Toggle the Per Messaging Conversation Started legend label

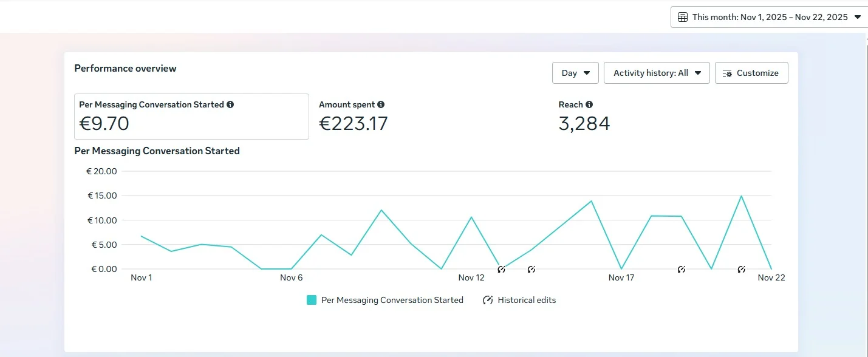392,300
